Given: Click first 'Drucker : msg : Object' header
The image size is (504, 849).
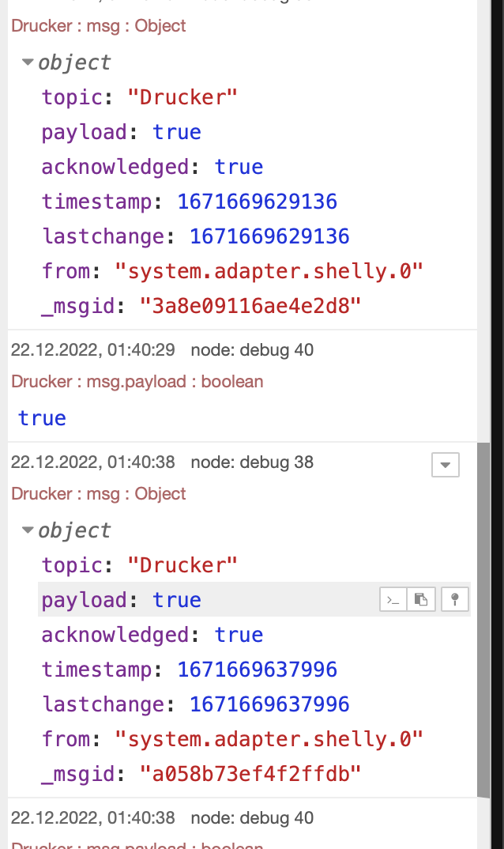Looking at the screenshot, I should click(99, 25).
